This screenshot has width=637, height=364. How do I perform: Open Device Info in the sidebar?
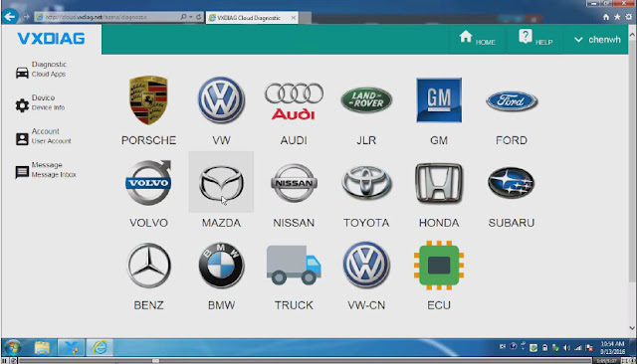tap(40, 102)
